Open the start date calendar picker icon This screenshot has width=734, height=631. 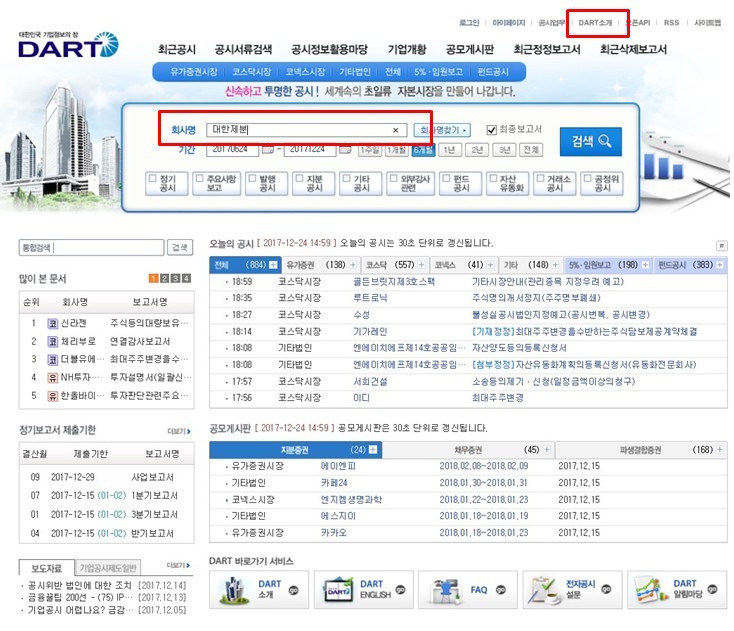pyautogui.click(x=266, y=150)
